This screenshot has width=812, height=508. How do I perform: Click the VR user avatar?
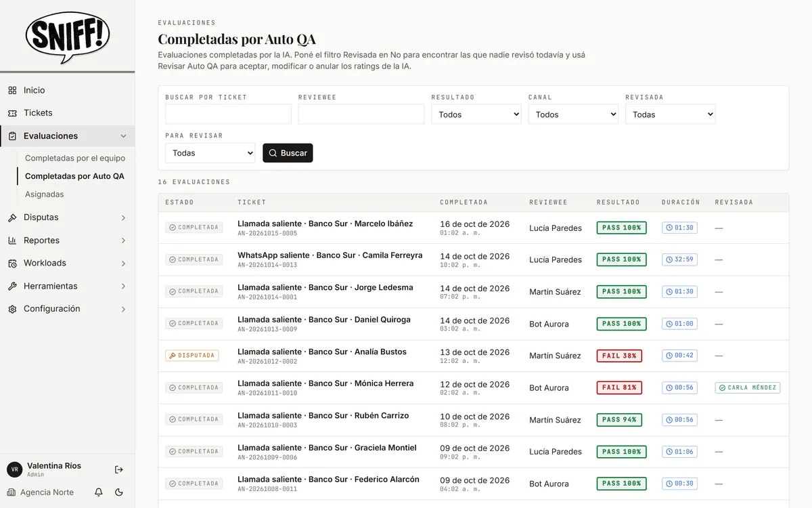[14, 469]
